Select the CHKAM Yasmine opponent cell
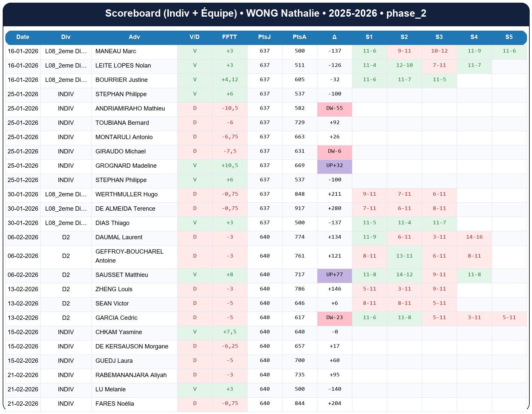Viewport: 532px width, 414px height. click(118, 332)
